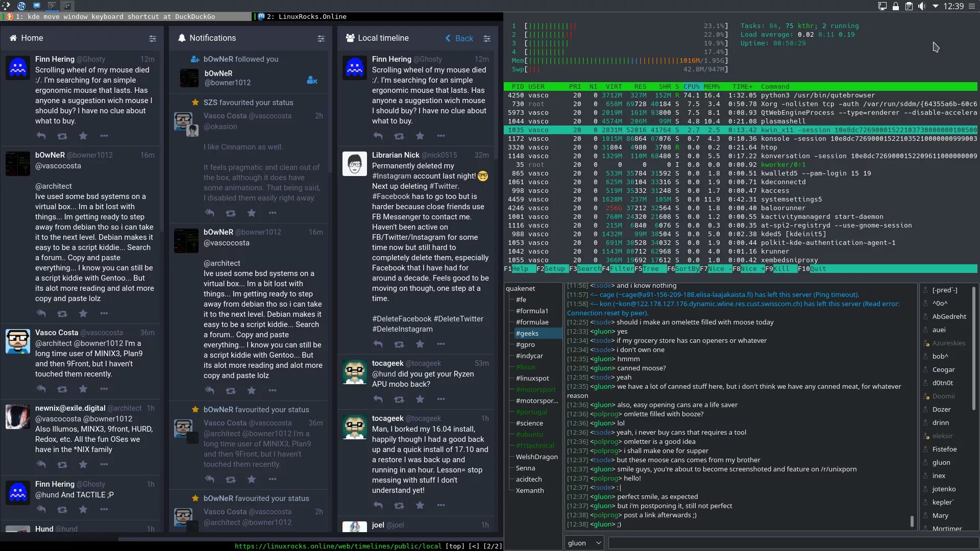Open nickname dropdown showing gluon
Image resolution: width=980 pixels, height=551 pixels.
(584, 543)
